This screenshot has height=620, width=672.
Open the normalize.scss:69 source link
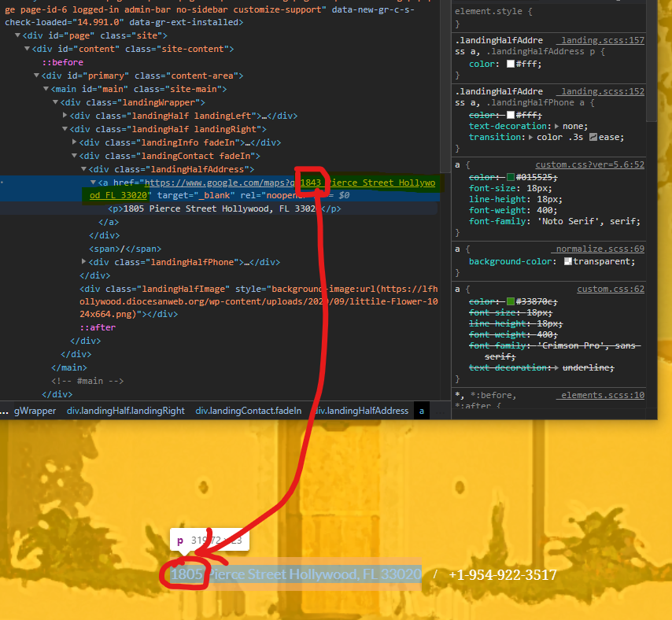pyautogui.click(x=600, y=249)
